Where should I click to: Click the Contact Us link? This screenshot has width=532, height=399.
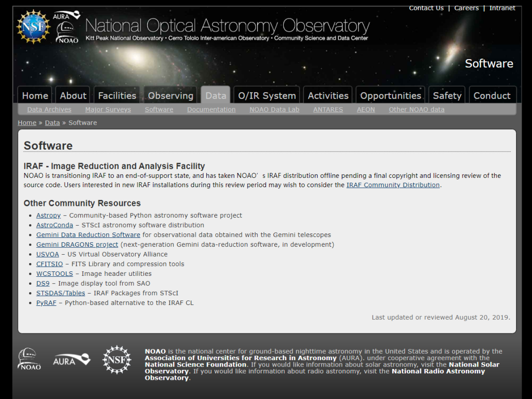426,8
